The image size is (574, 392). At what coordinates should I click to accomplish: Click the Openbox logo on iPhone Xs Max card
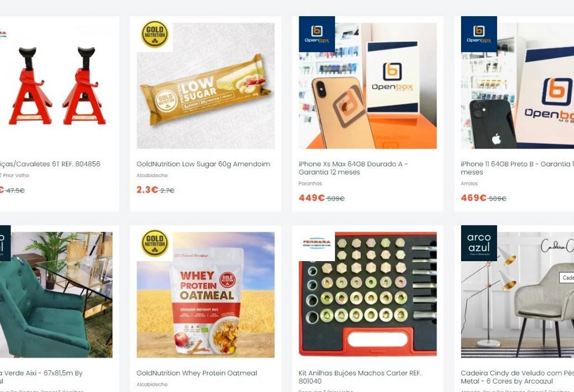[x=316, y=34]
